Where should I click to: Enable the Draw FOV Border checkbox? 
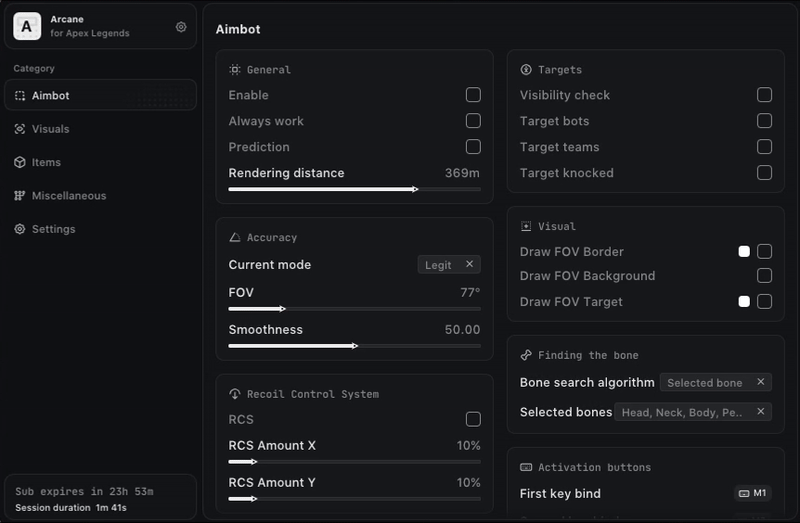tap(764, 252)
